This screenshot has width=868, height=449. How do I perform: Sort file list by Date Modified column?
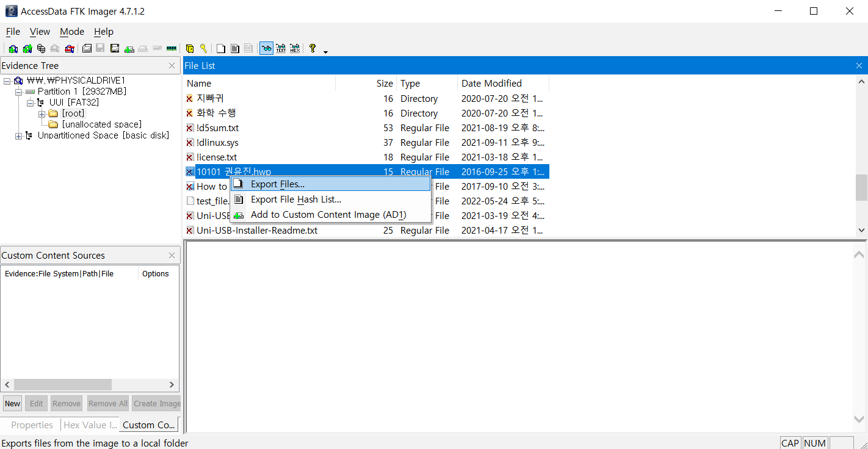(x=504, y=84)
